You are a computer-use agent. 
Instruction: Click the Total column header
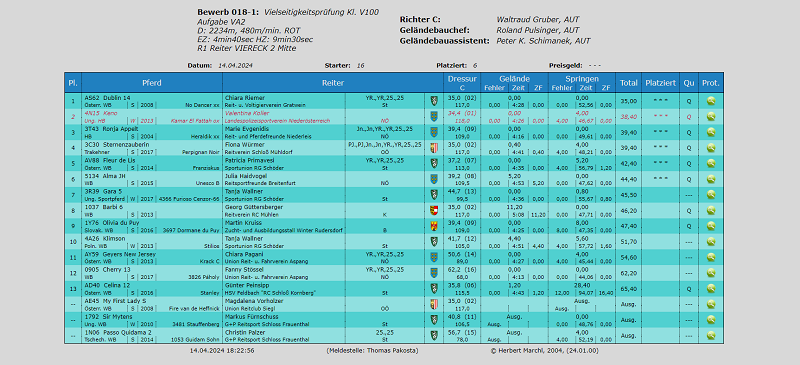tap(629, 83)
